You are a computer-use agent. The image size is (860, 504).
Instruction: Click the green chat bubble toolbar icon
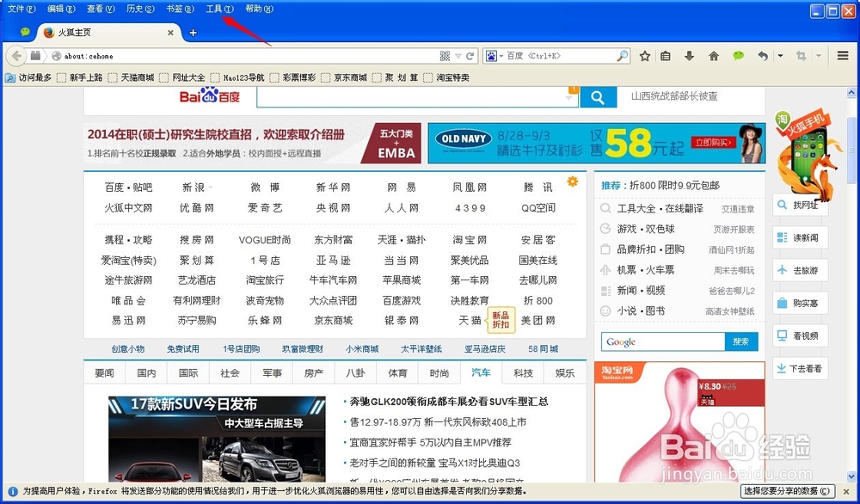coord(738,55)
